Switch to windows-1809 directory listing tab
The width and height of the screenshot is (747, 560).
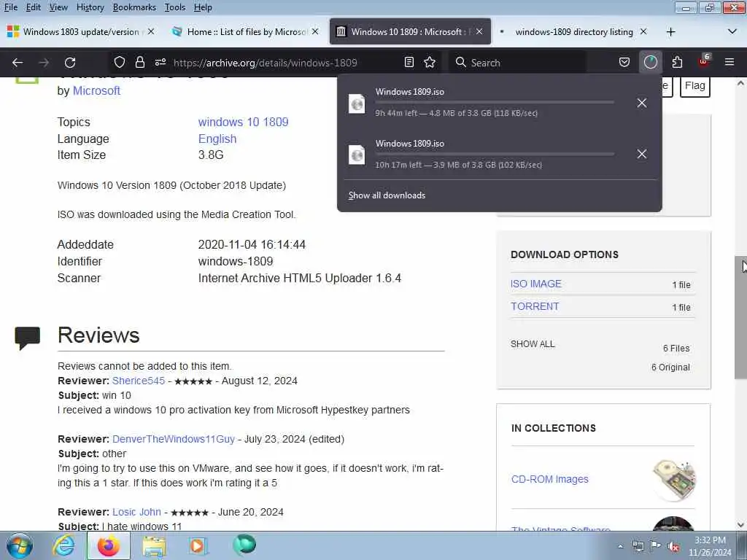click(x=574, y=31)
